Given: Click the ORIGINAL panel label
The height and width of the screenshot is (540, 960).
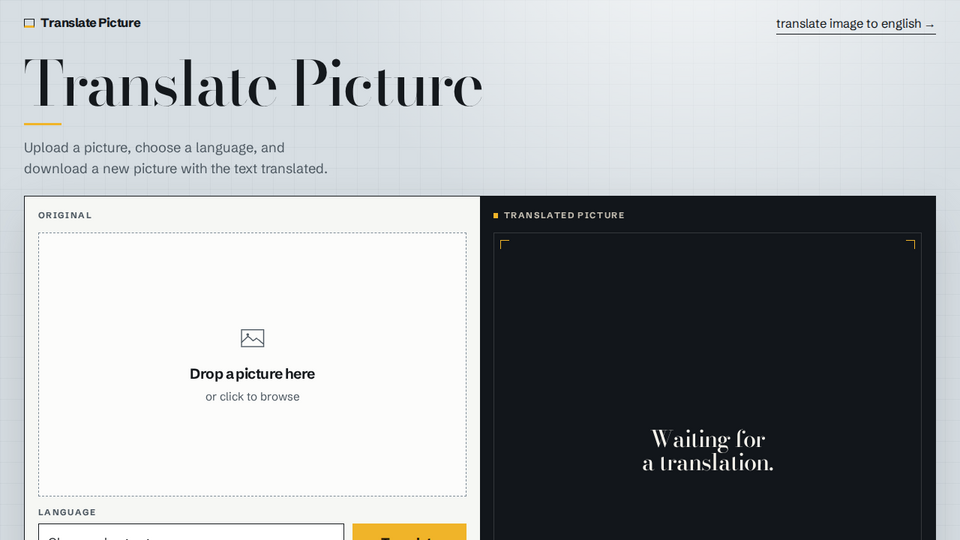Looking at the screenshot, I should [x=65, y=216].
